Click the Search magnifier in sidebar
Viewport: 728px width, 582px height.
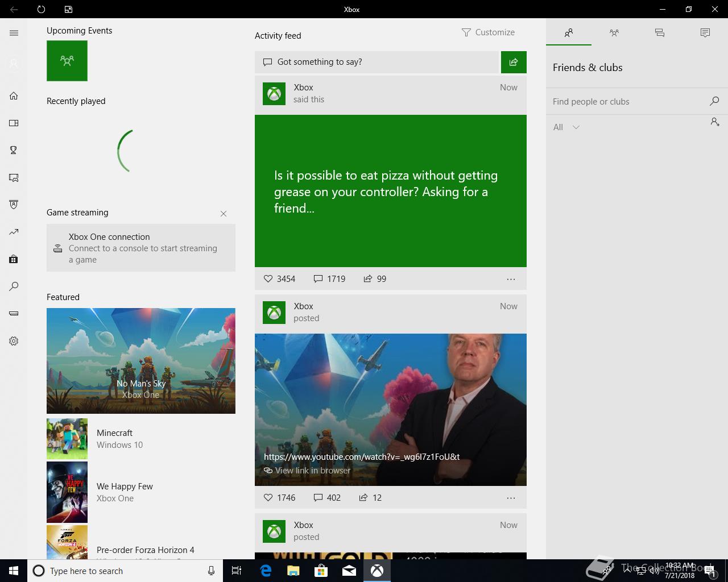pos(14,286)
